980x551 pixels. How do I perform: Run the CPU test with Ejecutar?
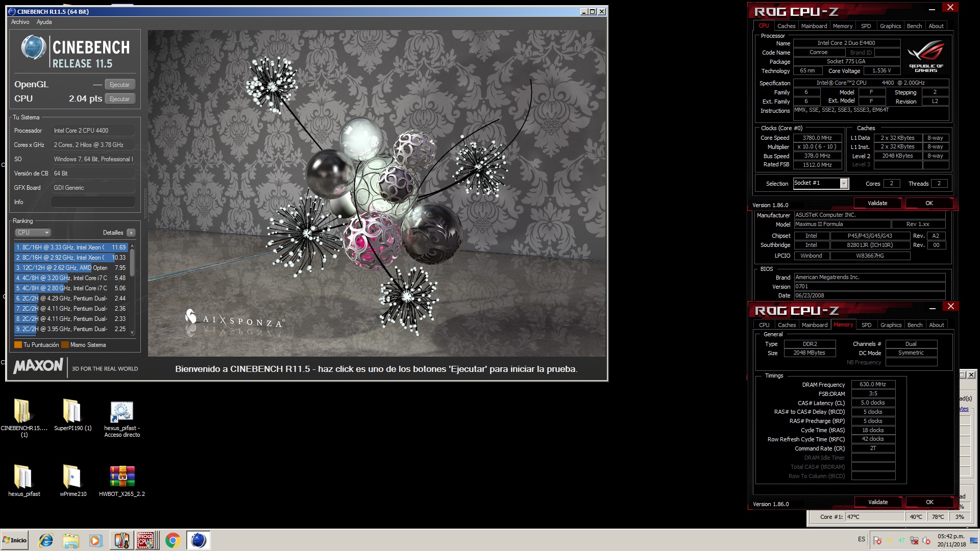120,99
